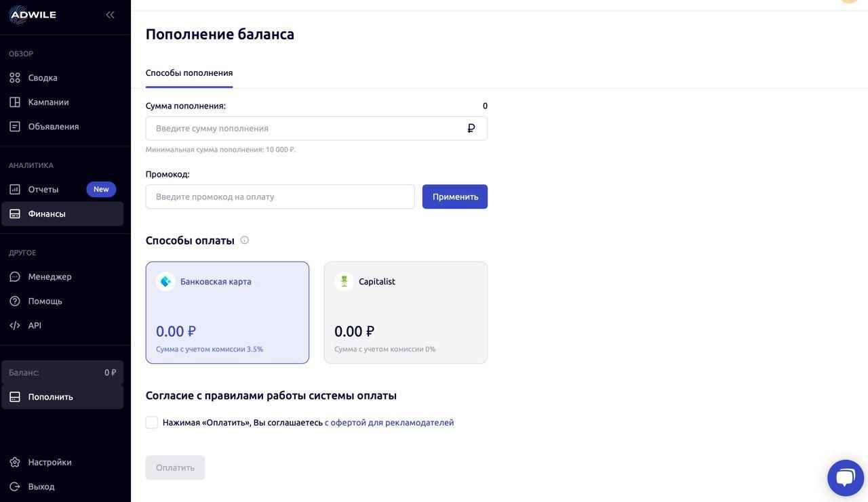This screenshot has width=868, height=502.
Task: Open the Кампании menu item
Action: point(62,102)
